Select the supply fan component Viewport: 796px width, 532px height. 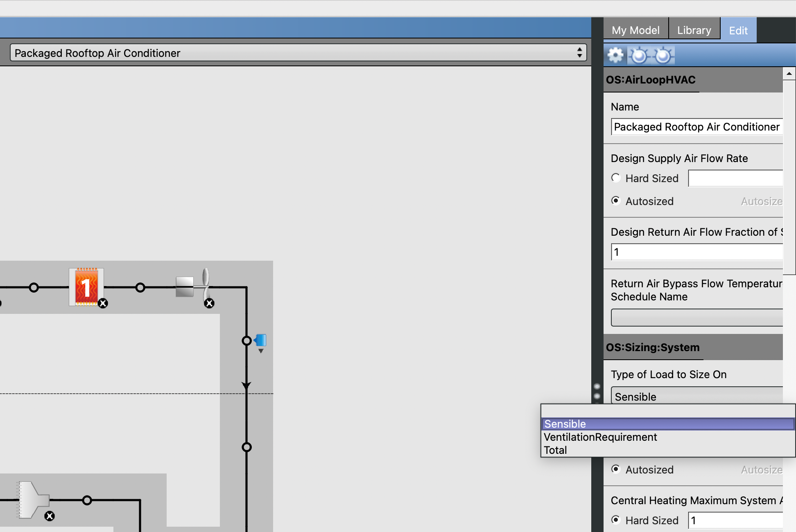click(192, 286)
